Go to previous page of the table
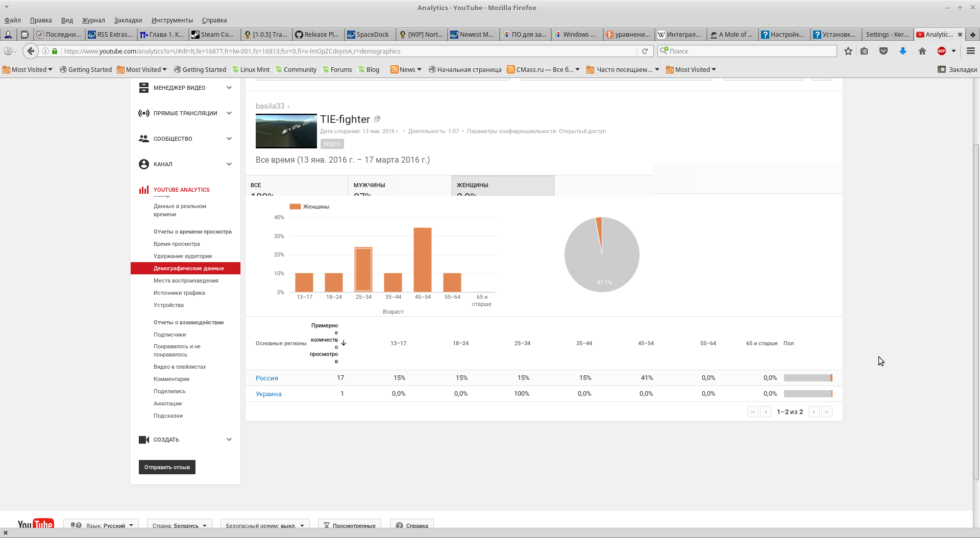Viewport: 980px width, 538px height. tap(766, 412)
